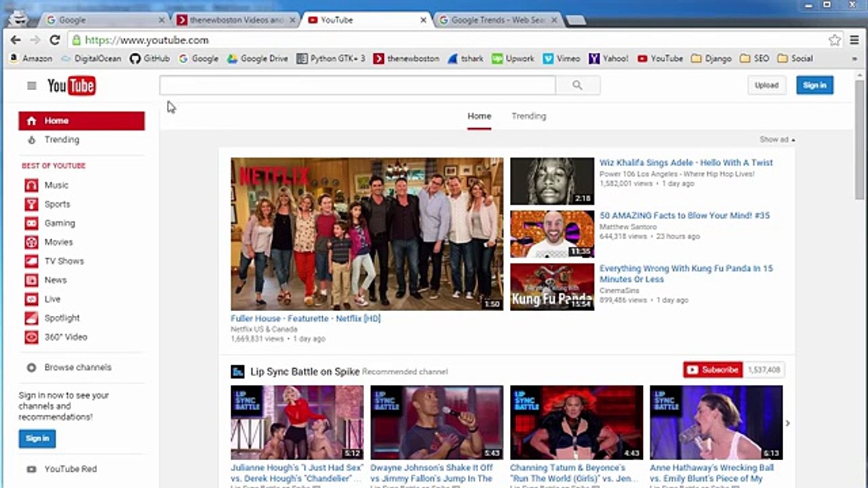Click inside the YouTube search field
Image resolution: width=868 pixels, height=488 pixels.
point(357,85)
